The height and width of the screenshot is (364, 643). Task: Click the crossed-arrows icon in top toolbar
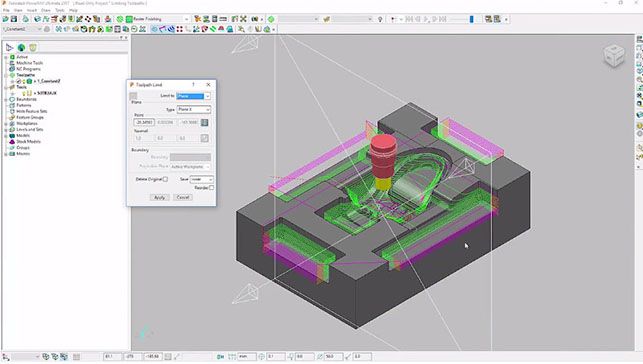coord(243,19)
